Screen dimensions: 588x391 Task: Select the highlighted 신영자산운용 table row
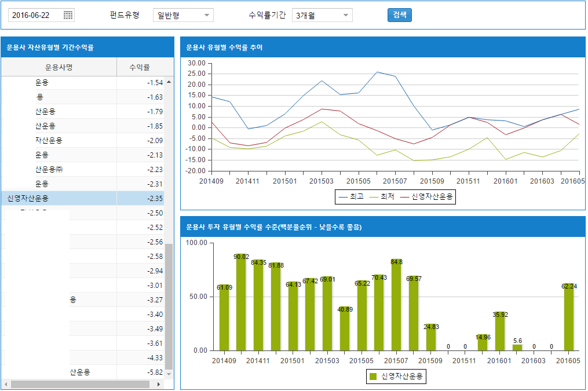click(x=81, y=199)
